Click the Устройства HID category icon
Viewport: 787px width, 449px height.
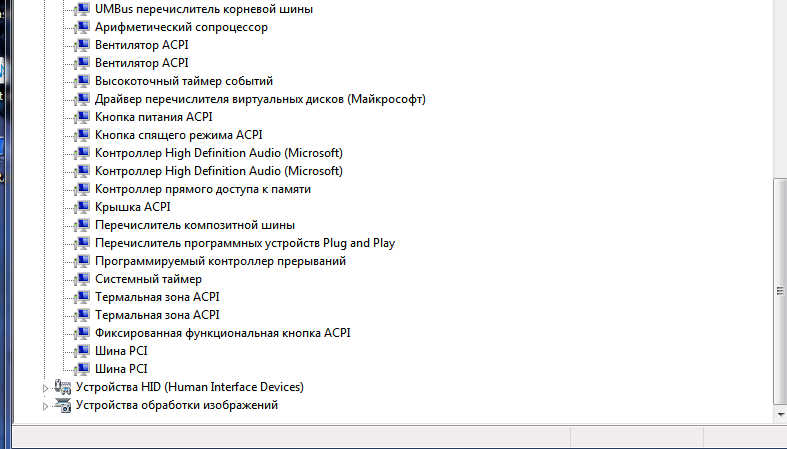[x=63, y=387]
